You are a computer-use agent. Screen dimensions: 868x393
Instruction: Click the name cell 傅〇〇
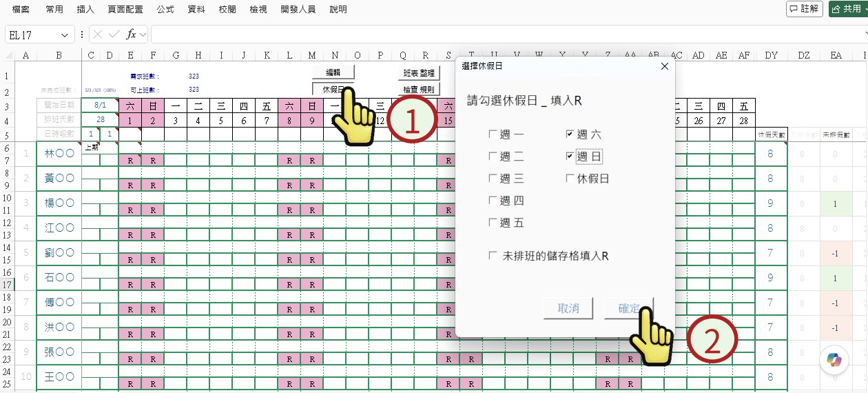59,302
